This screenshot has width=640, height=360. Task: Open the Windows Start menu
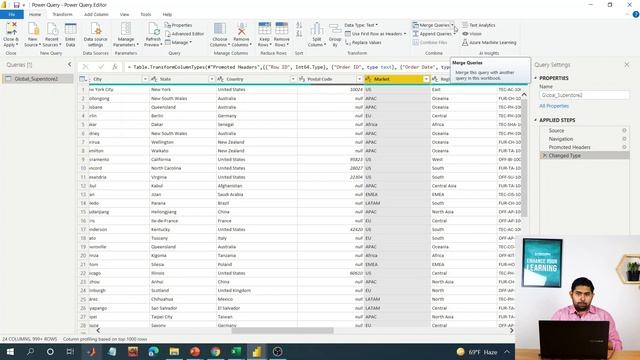pos(10,351)
